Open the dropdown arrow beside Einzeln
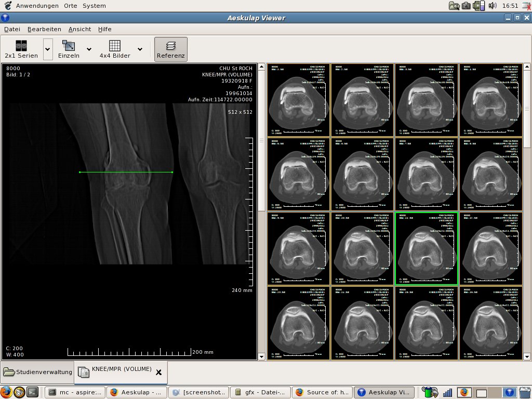532x399 pixels. pyautogui.click(x=89, y=49)
